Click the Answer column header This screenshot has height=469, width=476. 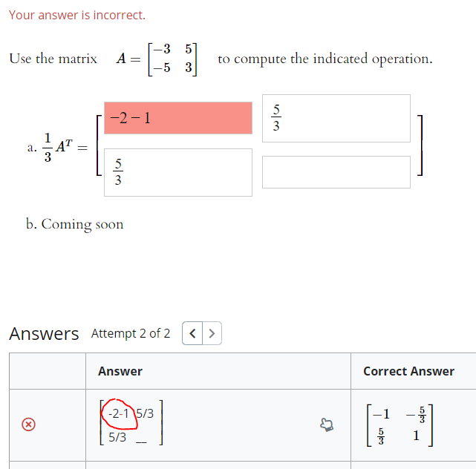click(120, 371)
